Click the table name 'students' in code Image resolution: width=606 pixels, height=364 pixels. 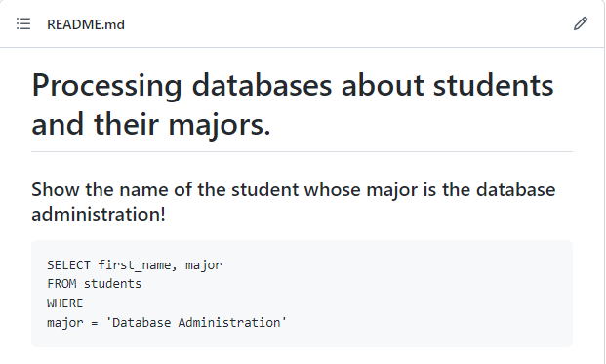point(112,284)
